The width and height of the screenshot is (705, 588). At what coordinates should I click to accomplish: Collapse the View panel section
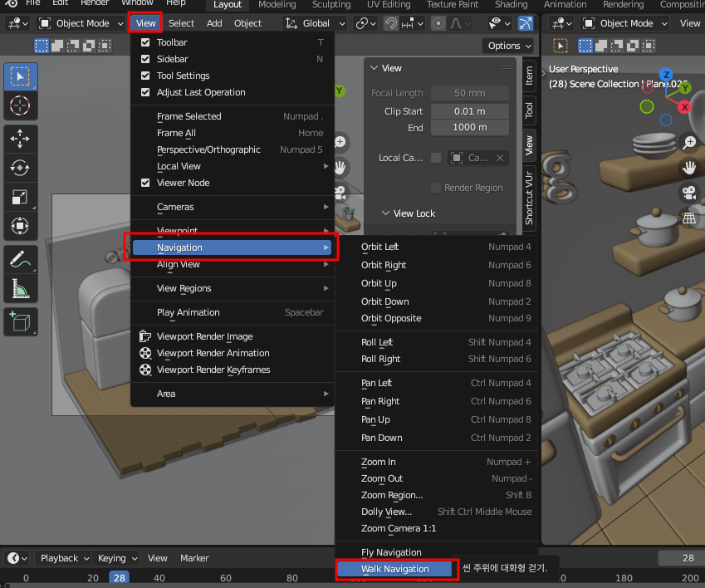(374, 68)
